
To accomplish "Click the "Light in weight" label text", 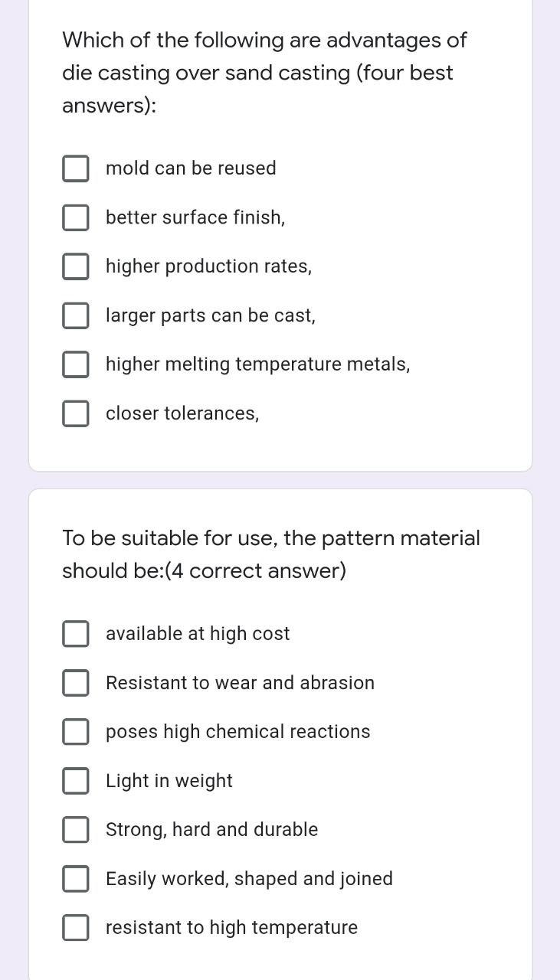I will point(169,780).
